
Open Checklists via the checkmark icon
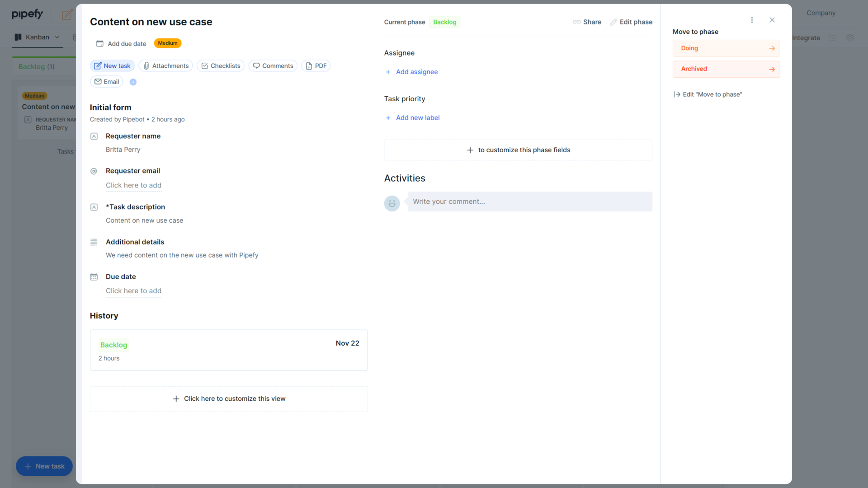coord(205,66)
